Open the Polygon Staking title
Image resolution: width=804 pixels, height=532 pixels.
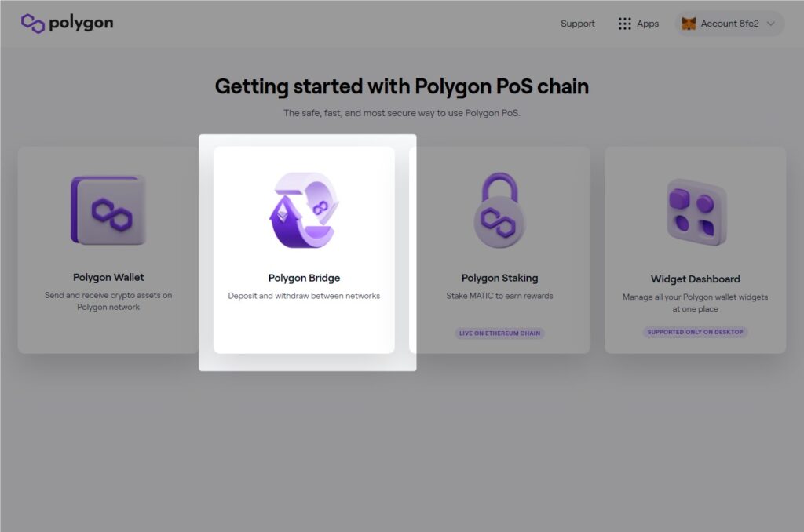tap(500, 278)
